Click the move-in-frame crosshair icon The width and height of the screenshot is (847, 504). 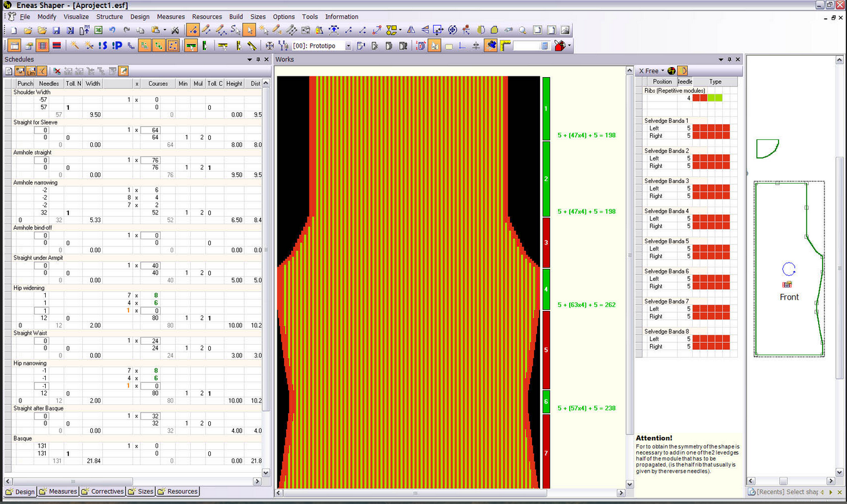click(x=438, y=30)
